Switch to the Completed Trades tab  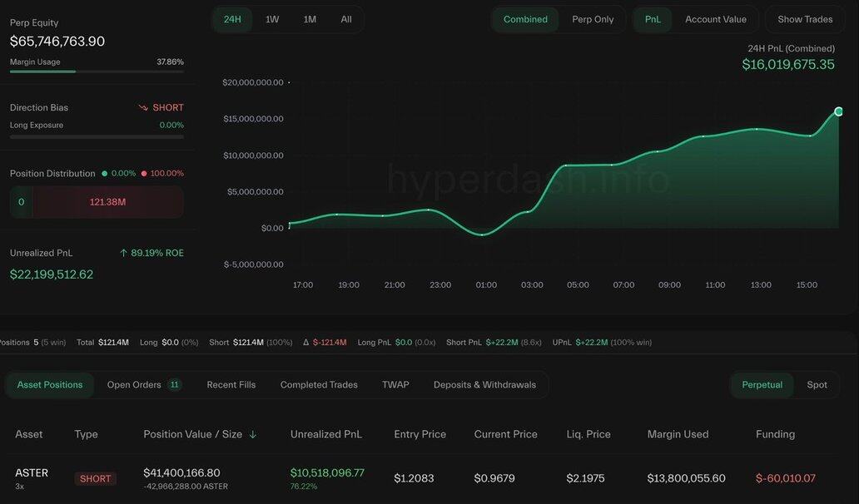319,385
